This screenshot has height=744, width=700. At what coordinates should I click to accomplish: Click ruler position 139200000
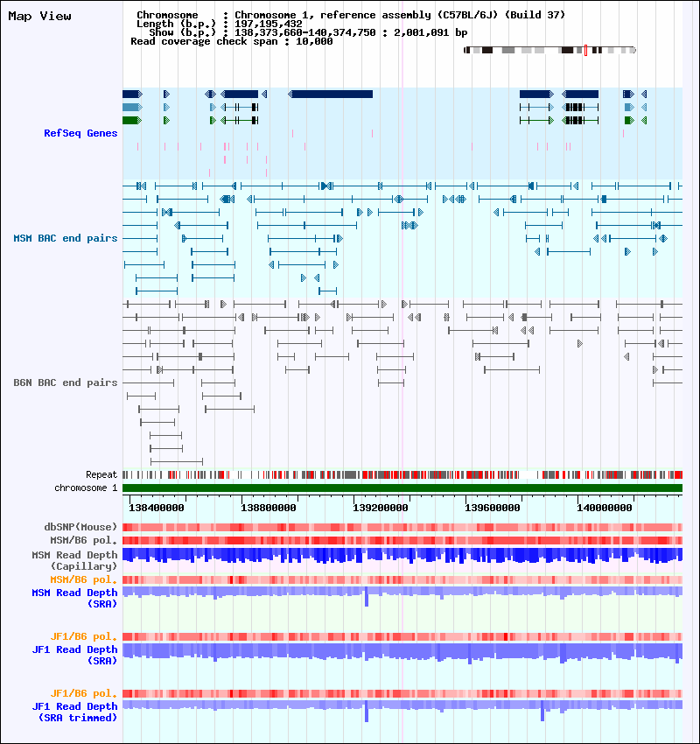tap(381, 508)
